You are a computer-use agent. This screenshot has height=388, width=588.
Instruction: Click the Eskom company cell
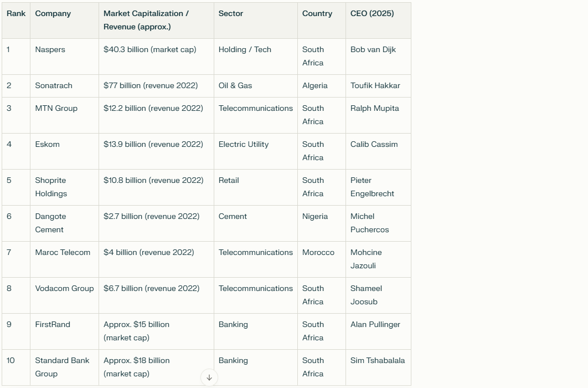(x=48, y=145)
